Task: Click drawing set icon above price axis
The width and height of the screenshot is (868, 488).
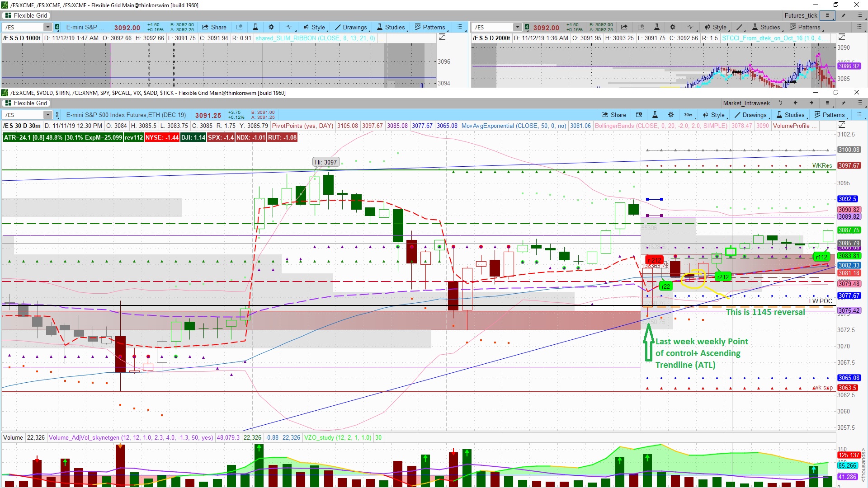Action: [x=842, y=125]
